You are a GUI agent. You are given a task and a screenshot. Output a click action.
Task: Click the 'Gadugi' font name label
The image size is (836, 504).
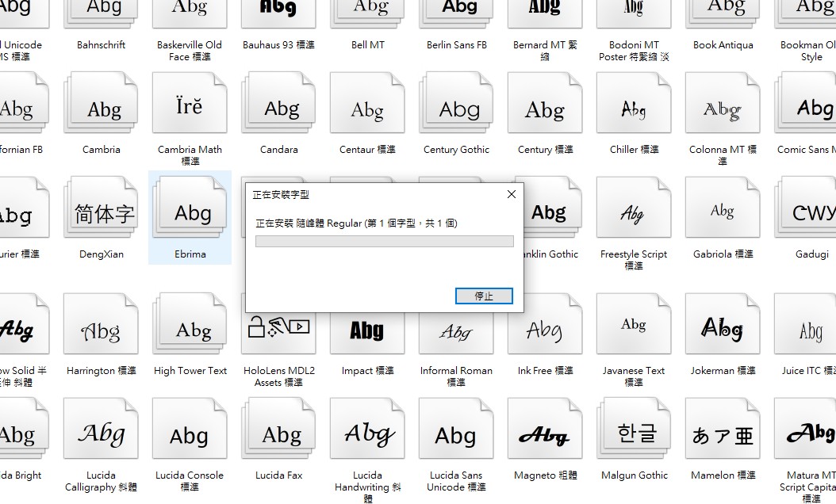pyautogui.click(x=811, y=254)
